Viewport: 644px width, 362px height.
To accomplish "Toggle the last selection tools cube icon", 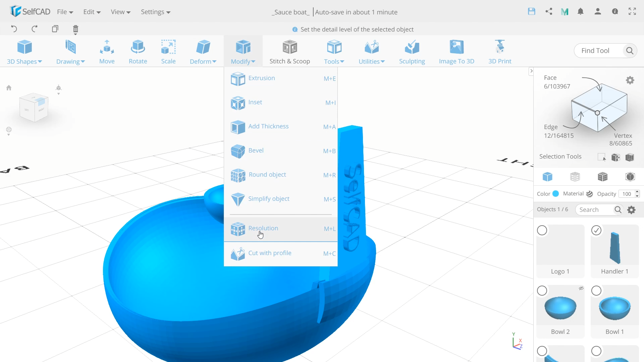I will pos(630,157).
